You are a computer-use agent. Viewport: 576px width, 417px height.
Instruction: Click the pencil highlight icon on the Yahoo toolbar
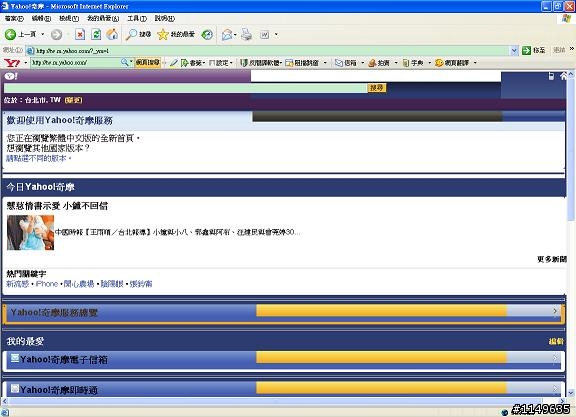tap(174, 63)
